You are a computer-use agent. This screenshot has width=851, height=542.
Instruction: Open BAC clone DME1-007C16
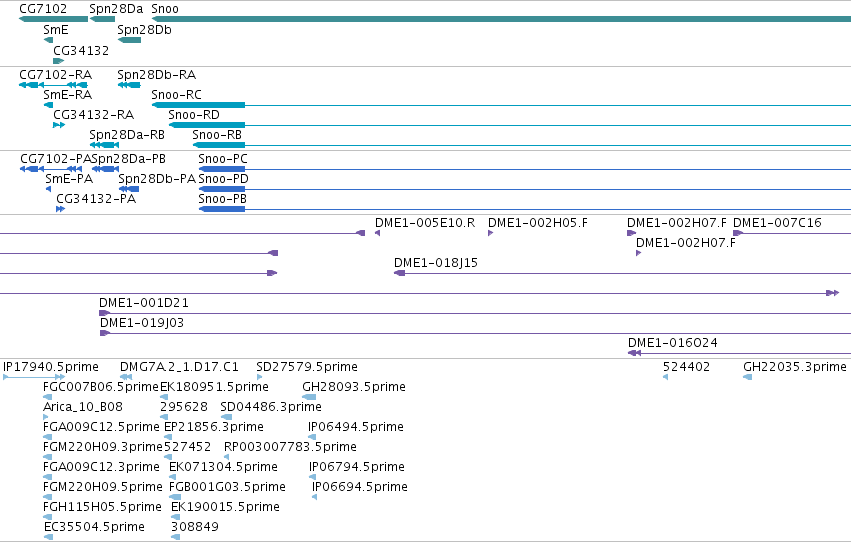pos(792,233)
